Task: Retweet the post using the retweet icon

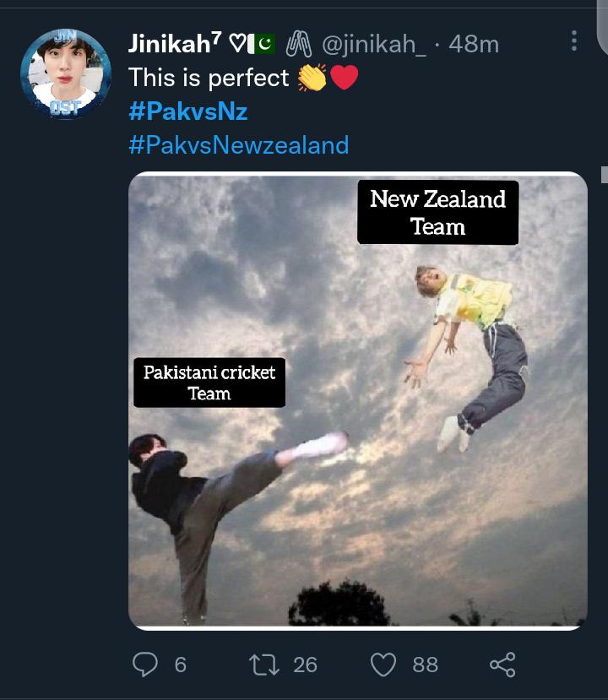Action: (x=264, y=665)
